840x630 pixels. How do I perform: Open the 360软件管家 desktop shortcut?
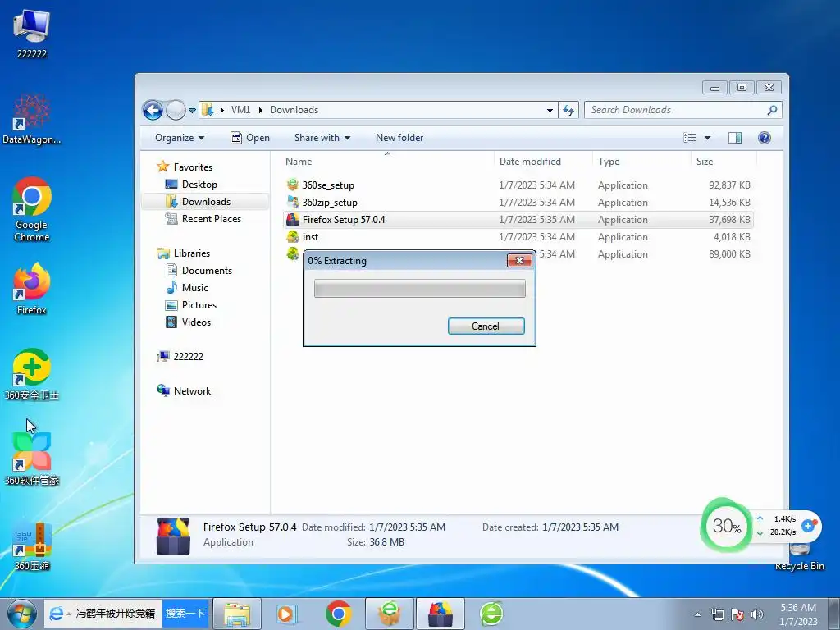pos(32,459)
